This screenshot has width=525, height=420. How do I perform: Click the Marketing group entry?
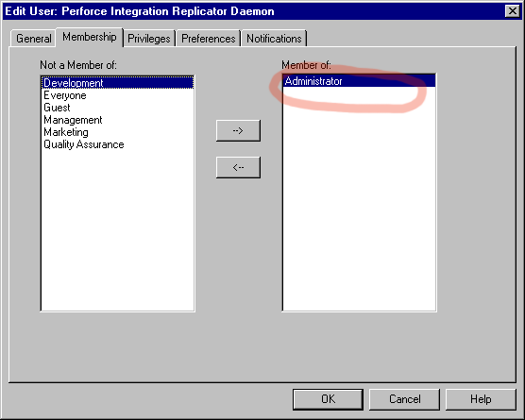point(117,132)
